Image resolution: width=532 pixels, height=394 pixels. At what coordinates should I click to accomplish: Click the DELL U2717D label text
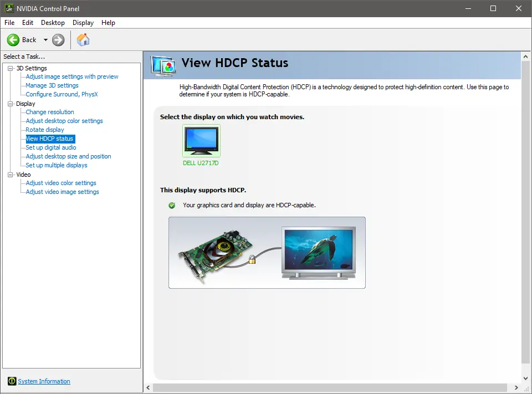coord(201,163)
